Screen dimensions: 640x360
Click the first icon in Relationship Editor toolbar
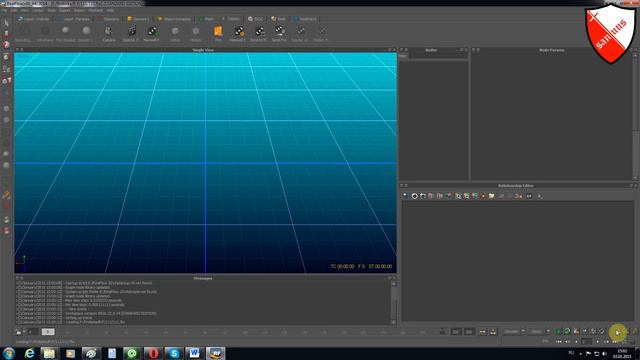[x=405, y=196]
